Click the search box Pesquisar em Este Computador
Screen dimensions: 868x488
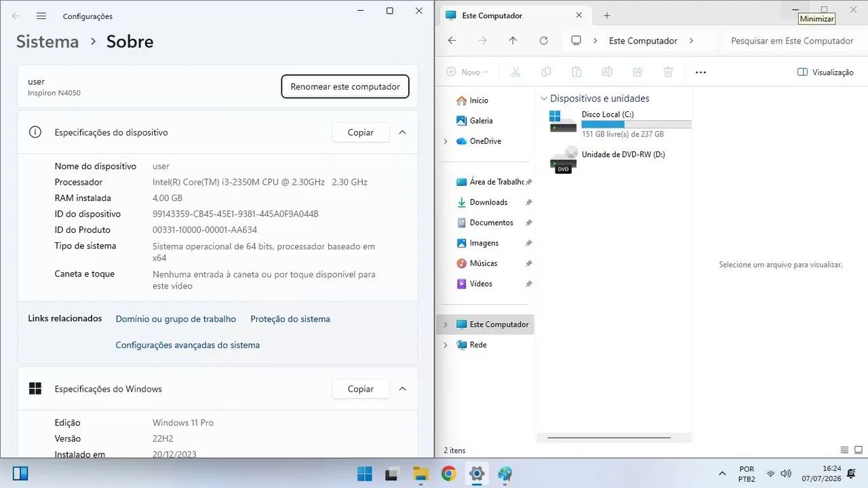pos(792,41)
